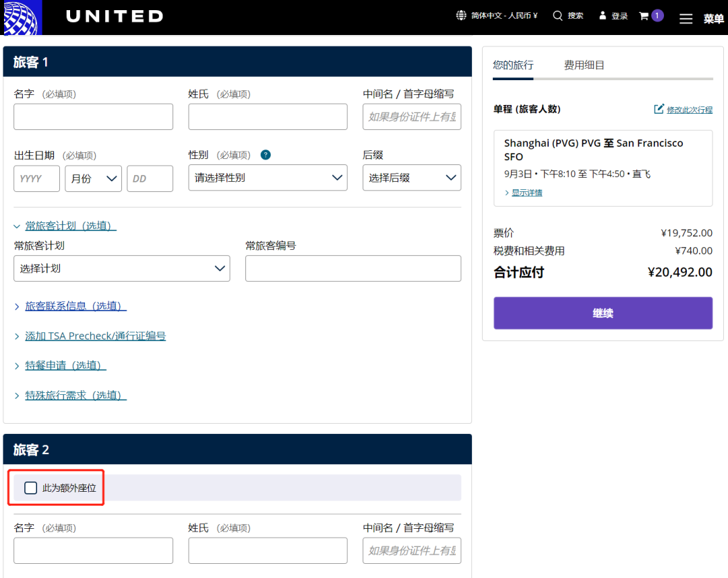Screen dimensions: 728x578
Task: Click the login person icon
Action: point(603,15)
